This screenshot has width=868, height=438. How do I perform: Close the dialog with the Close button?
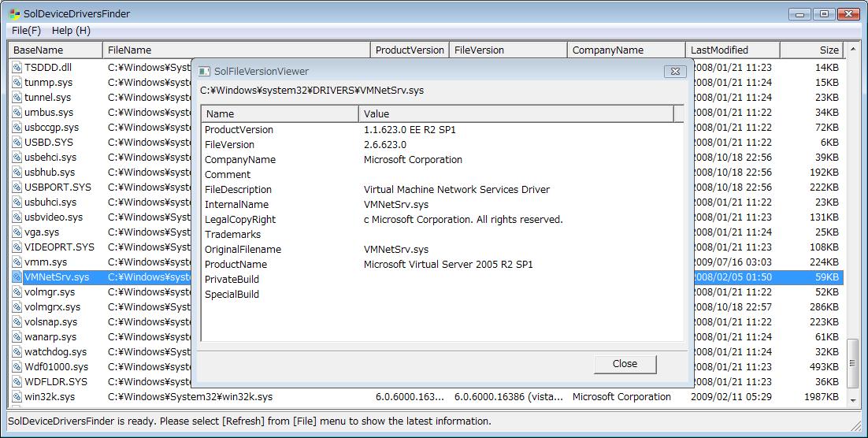click(x=625, y=364)
